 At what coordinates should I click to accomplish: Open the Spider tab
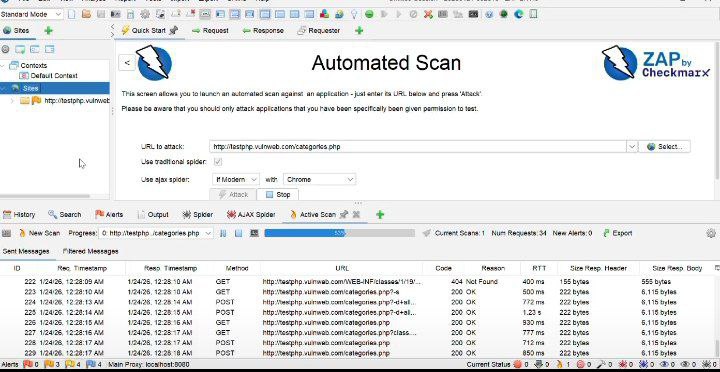(x=197, y=214)
